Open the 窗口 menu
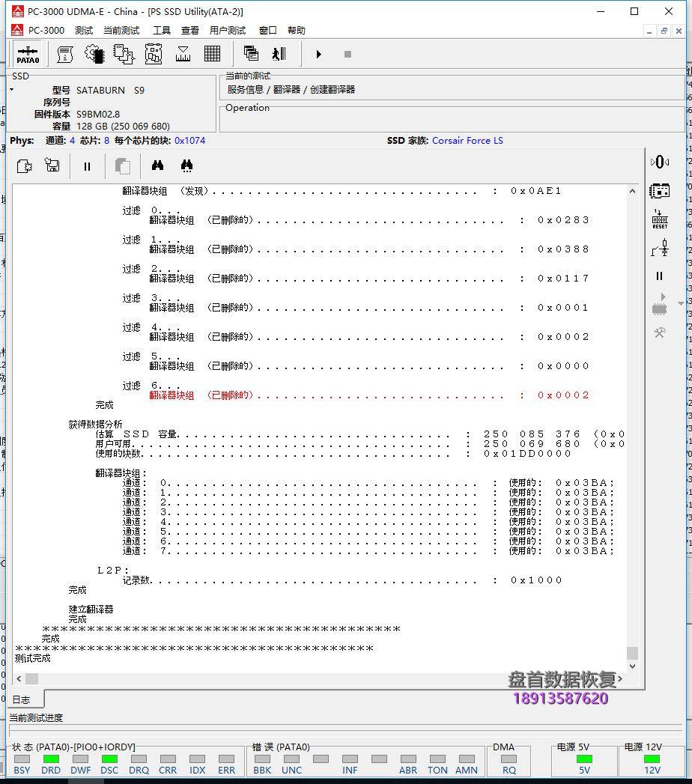The height and width of the screenshot is (784, 692). coord(267,31)
